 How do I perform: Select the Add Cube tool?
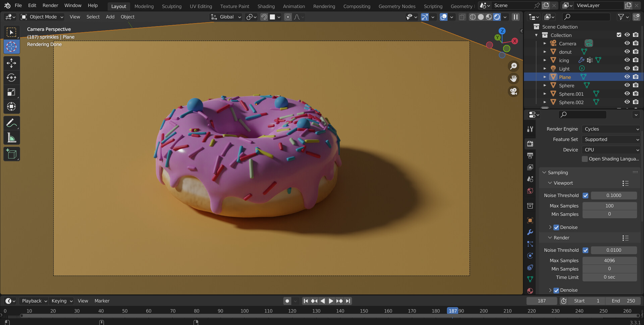tap(11, 154)
